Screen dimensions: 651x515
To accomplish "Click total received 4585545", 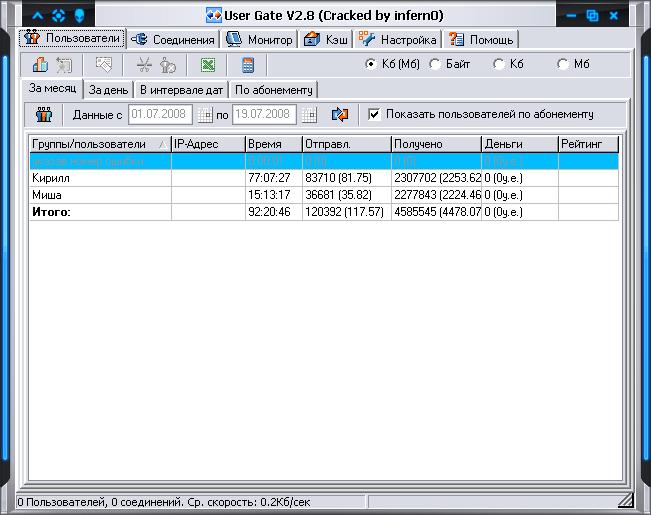I will (438, 212).
